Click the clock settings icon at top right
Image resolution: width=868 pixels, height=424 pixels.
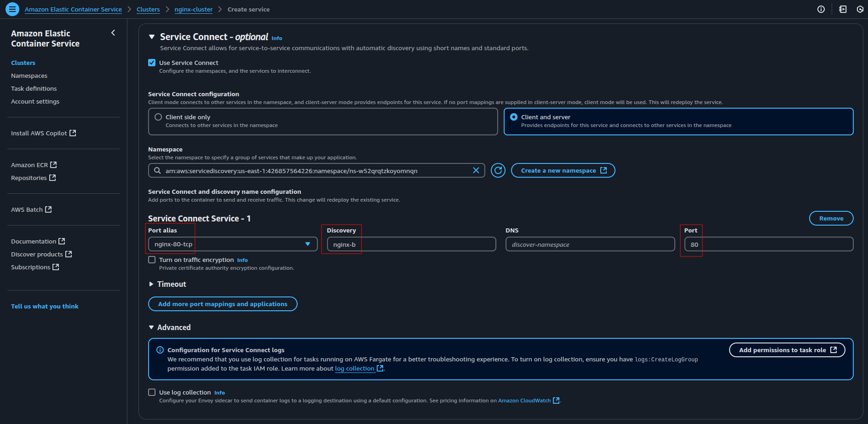(860, 9)
